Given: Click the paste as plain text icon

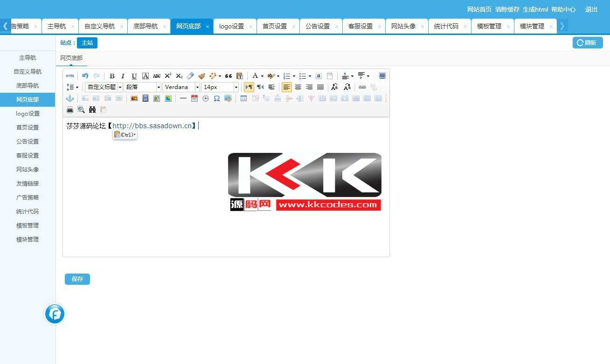Looking at the screenshot, I should (240, 76).
